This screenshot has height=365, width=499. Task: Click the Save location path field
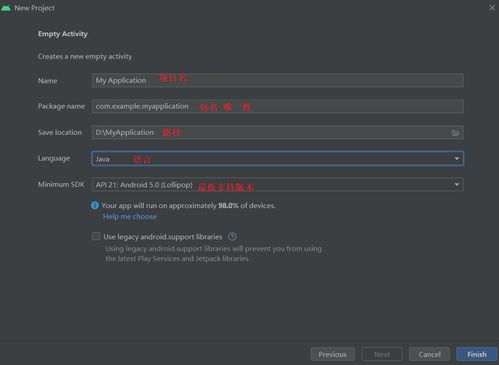coord(270,133)
